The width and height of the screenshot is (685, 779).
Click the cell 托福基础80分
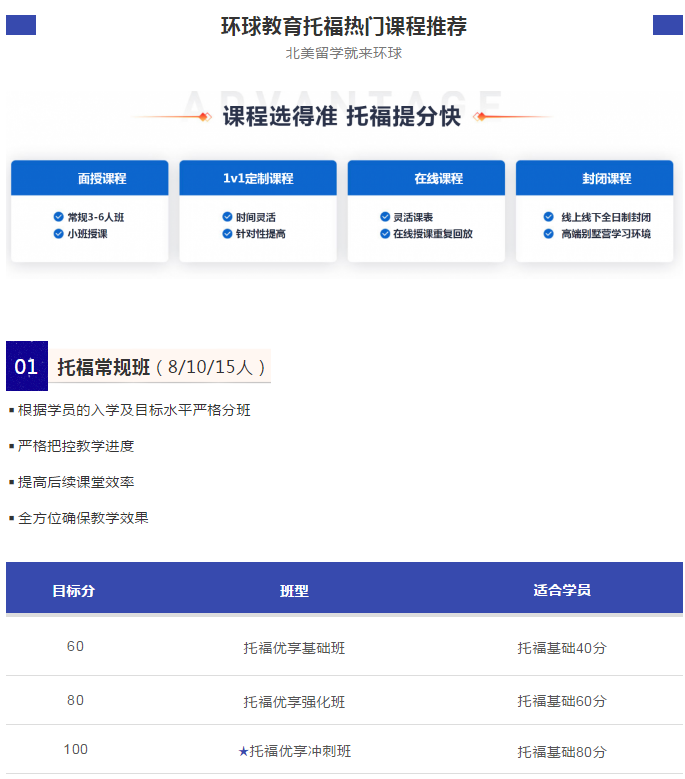coord(562,752)
